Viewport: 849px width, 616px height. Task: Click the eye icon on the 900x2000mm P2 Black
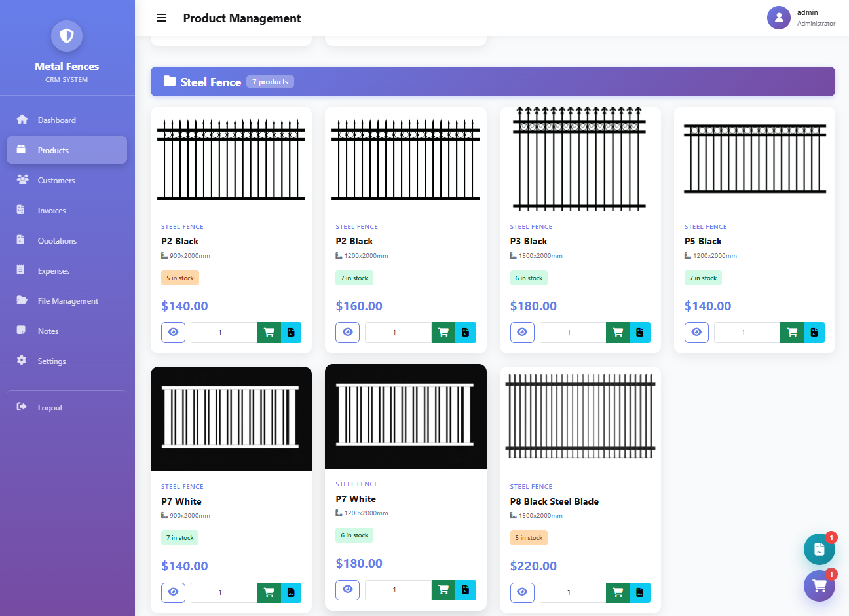click(173, 333)
